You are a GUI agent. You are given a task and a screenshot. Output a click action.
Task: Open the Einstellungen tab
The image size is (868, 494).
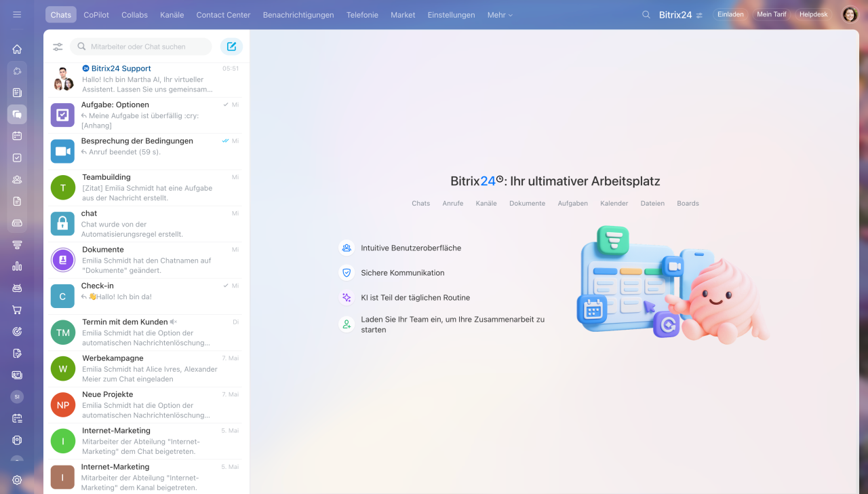(451, 15)
